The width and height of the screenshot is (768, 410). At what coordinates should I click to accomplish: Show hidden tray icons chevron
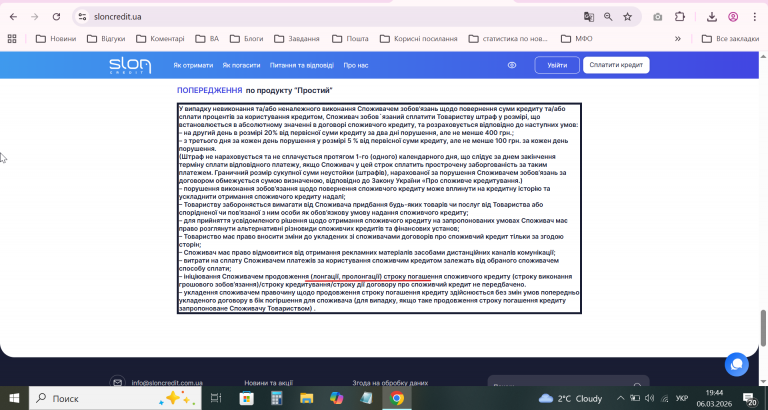coord(620,398)
